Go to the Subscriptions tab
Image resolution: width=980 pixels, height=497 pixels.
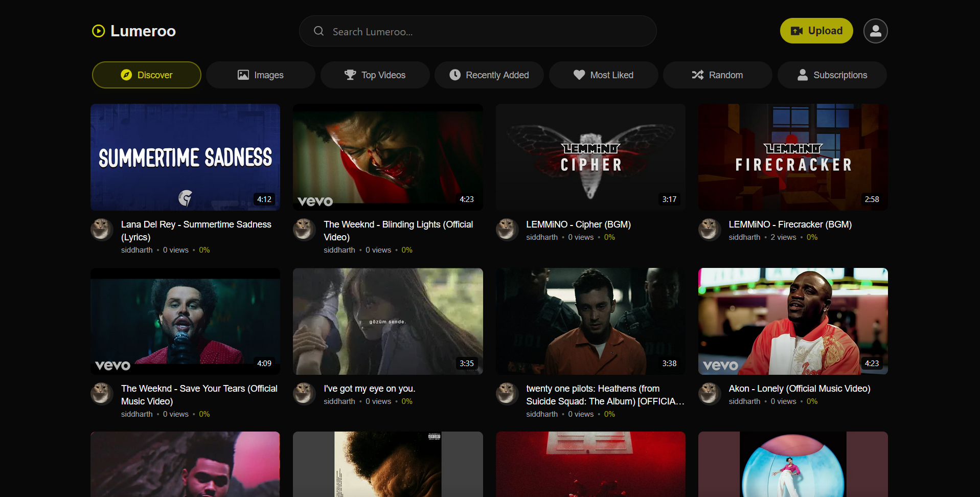tap(832, 75)
